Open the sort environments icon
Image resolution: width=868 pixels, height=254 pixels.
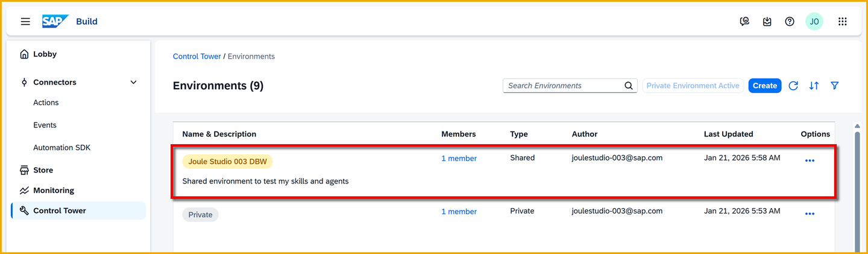point(814,86)
